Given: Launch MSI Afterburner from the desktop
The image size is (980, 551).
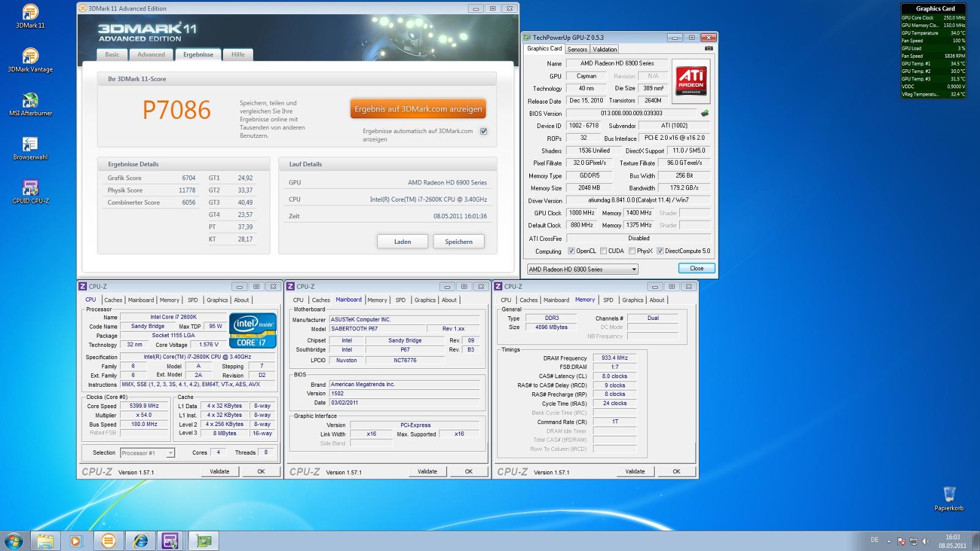Looking at the screenshot, I should (x=30, y=104).
